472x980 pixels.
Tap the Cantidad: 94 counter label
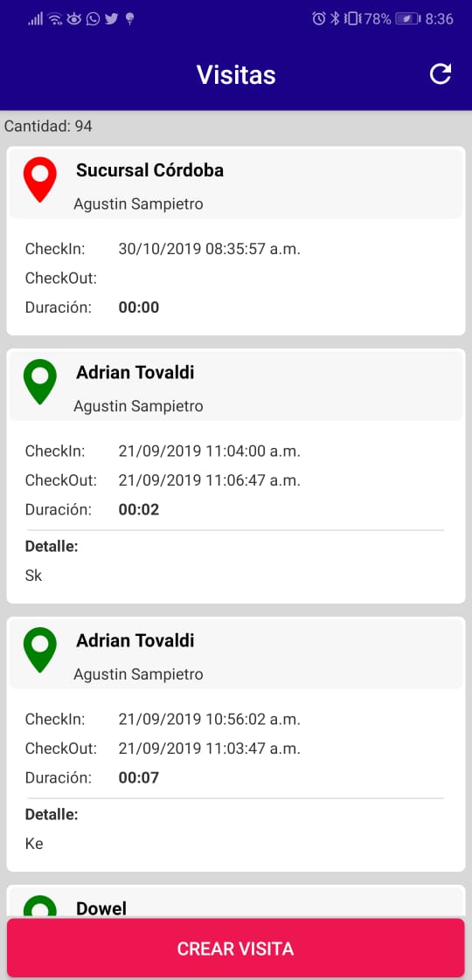[48, 127]
